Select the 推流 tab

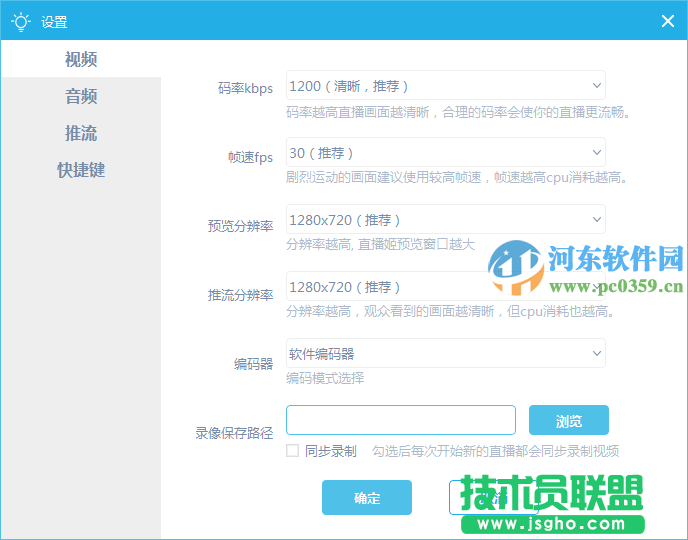tap(81, 133)
